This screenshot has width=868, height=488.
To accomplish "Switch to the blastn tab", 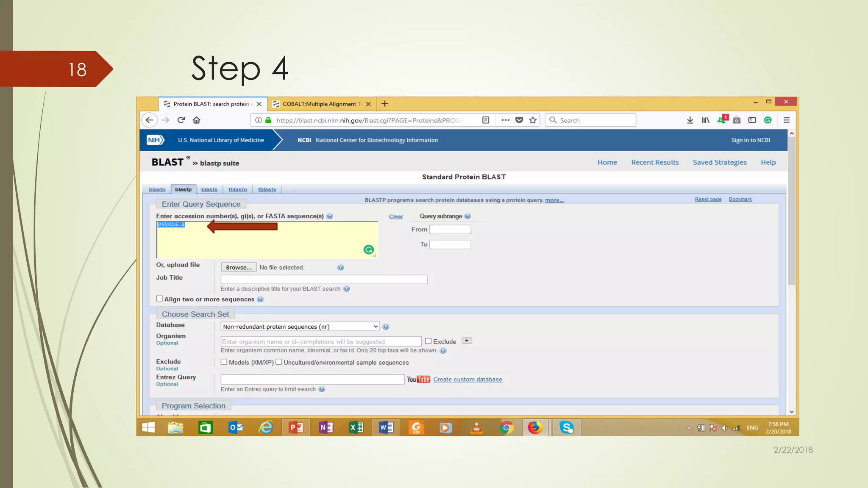I will pos(157,189).
